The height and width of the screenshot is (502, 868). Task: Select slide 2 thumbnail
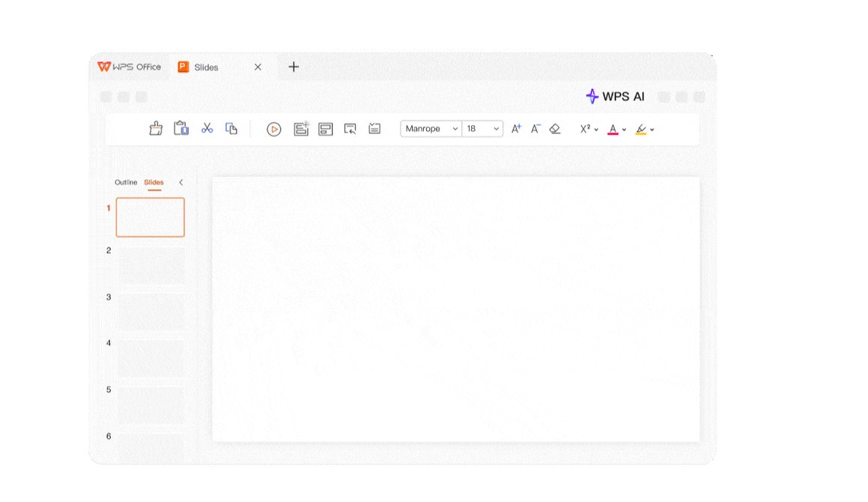(x=151, y=266)
